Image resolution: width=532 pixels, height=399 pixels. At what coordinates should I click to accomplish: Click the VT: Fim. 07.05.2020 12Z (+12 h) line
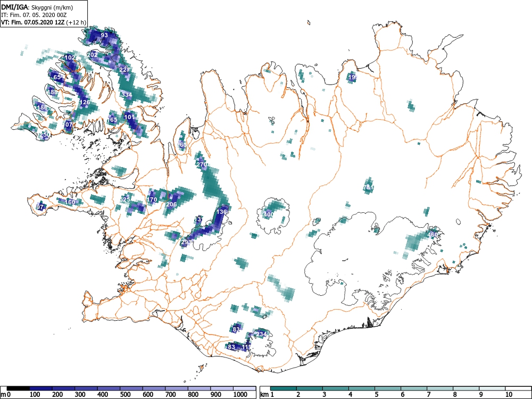pos(44,22)
